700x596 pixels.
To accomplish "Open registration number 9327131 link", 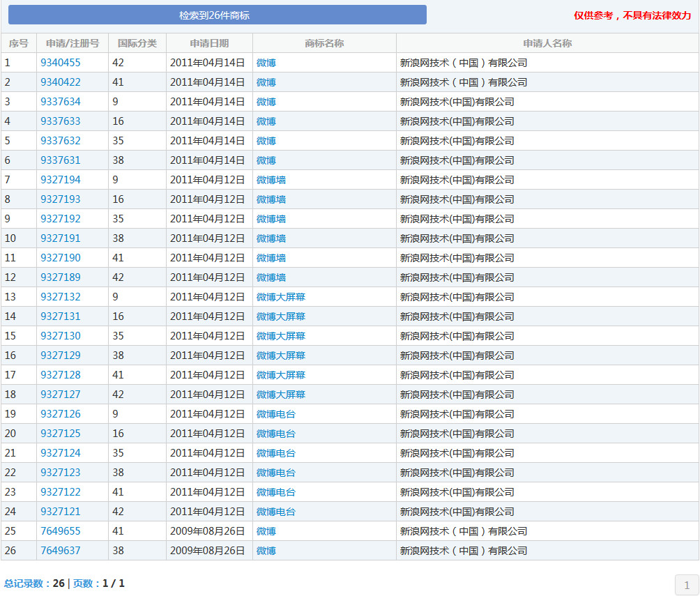I will pyautogui.click(x=60, y=316).
